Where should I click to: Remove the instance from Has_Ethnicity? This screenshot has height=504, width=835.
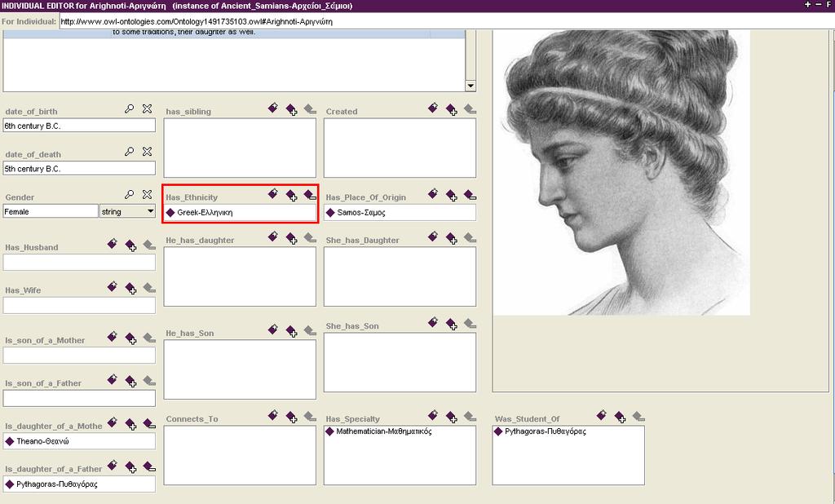(310, 194)
